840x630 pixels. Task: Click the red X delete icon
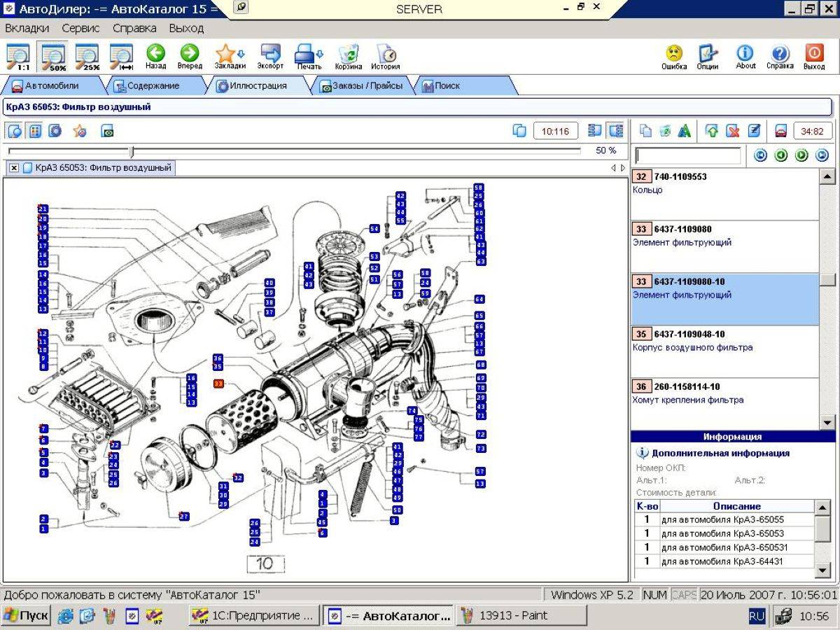click(x=733, y=131)
